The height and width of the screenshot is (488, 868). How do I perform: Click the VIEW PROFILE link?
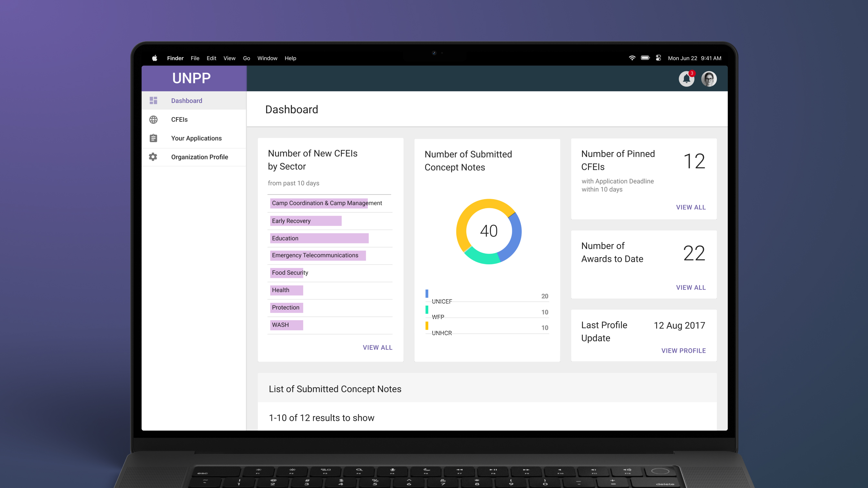pos(683,351)
